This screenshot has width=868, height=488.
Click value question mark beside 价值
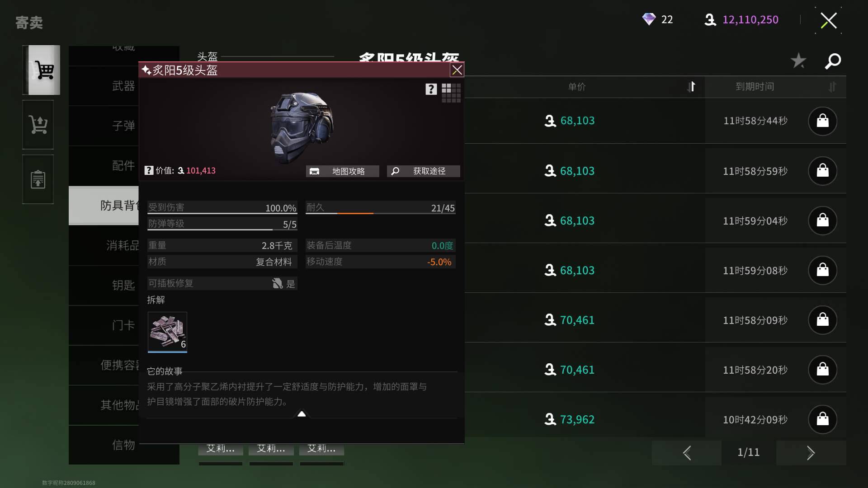149,170
